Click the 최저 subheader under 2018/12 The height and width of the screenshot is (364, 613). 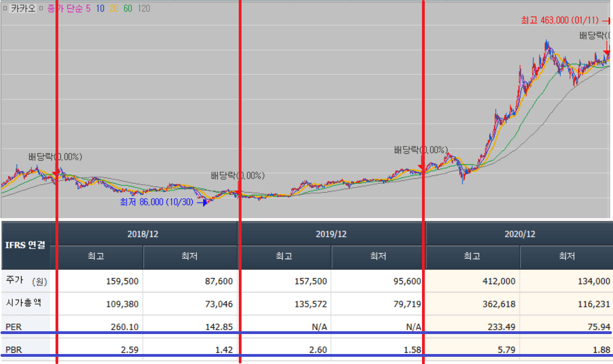click(x=189, y=256)
